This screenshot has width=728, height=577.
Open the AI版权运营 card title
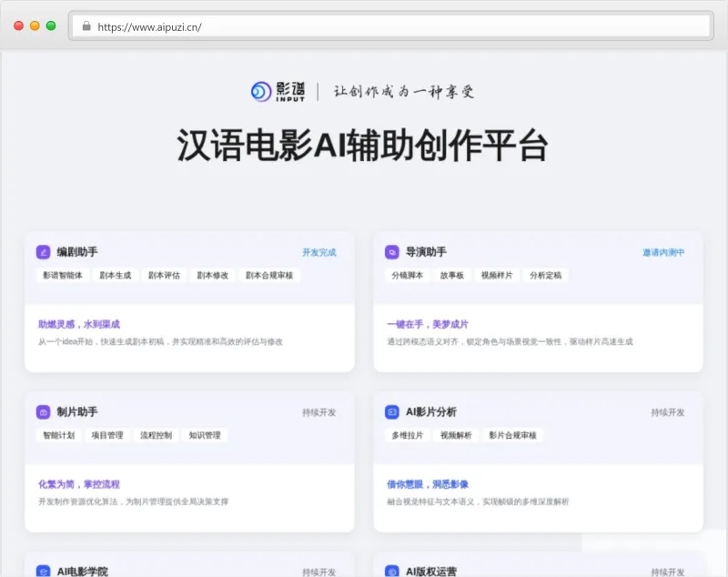431,572
